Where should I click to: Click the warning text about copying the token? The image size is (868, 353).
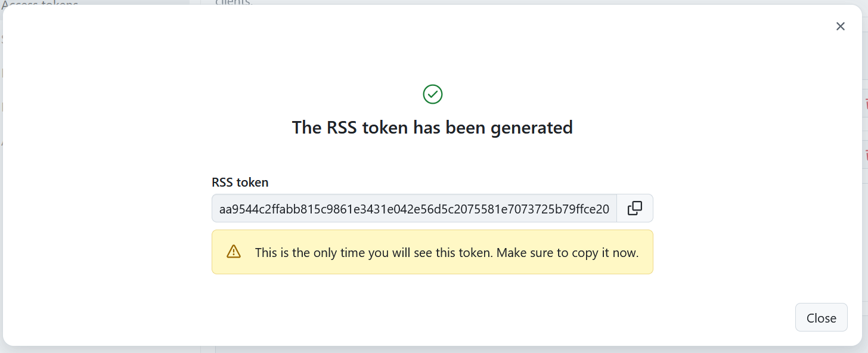click(x=447, y=252)
